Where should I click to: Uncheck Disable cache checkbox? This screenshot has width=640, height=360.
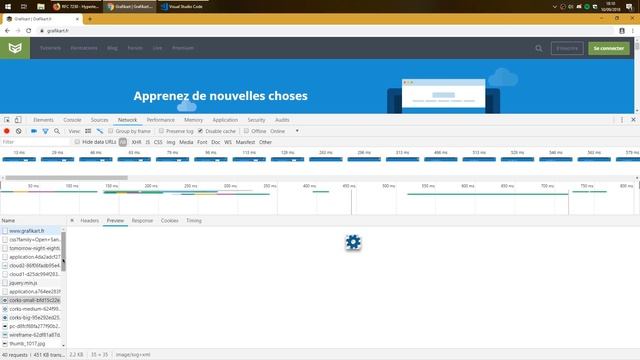tap(200, 131)
